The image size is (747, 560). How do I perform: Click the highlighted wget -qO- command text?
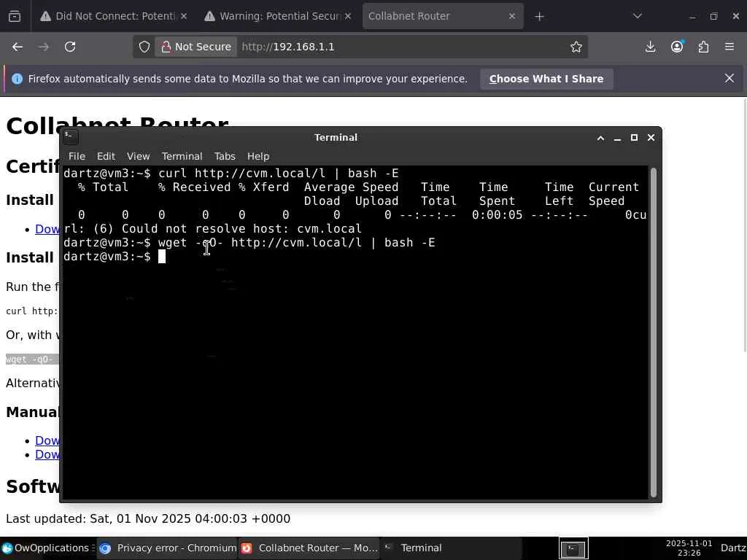32,359
